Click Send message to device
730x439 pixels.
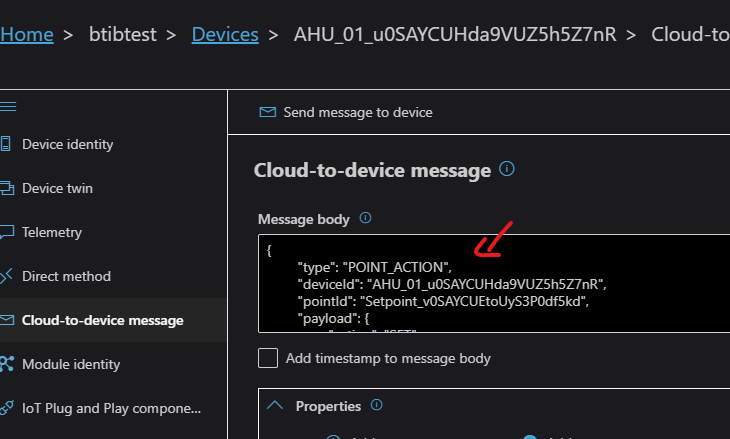346,112
